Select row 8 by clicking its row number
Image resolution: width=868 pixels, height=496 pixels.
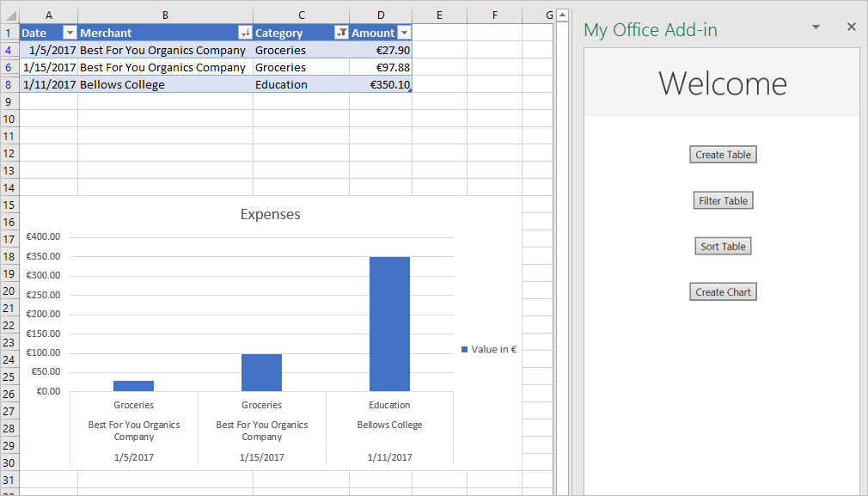click(9, 84)
